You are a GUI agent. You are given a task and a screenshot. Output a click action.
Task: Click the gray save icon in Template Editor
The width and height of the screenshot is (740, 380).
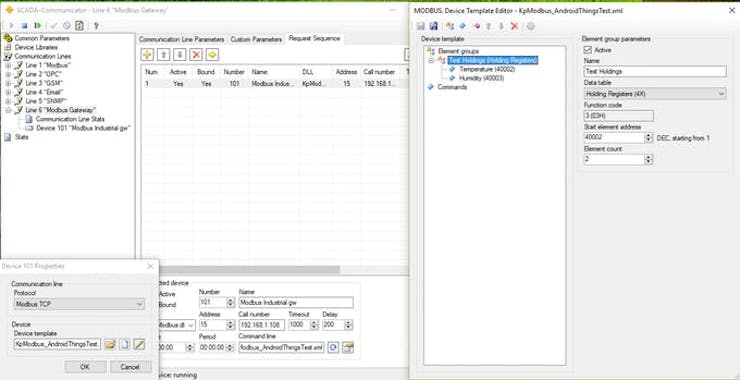421,26
